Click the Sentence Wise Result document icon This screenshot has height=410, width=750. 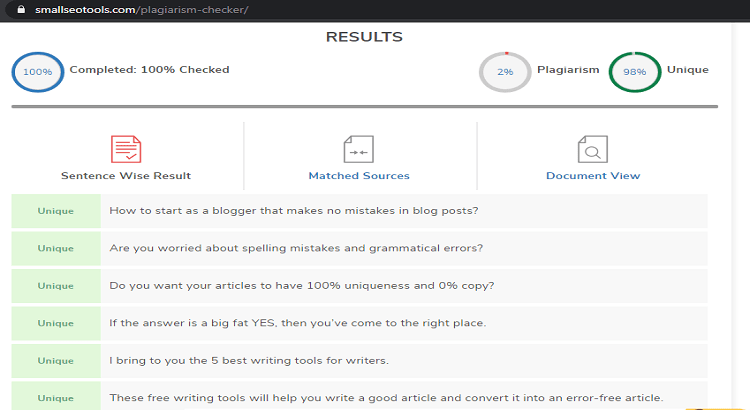(x=126, y=149)
